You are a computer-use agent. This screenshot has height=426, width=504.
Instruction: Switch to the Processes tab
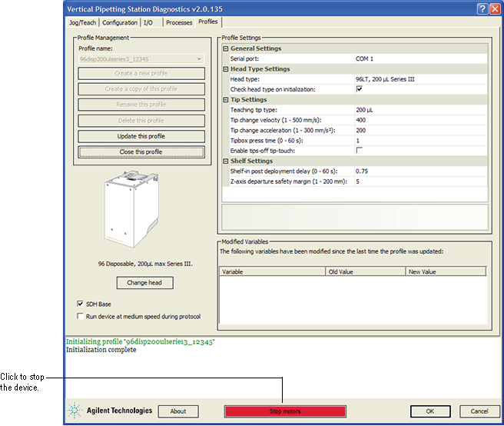tap(179, 22)
